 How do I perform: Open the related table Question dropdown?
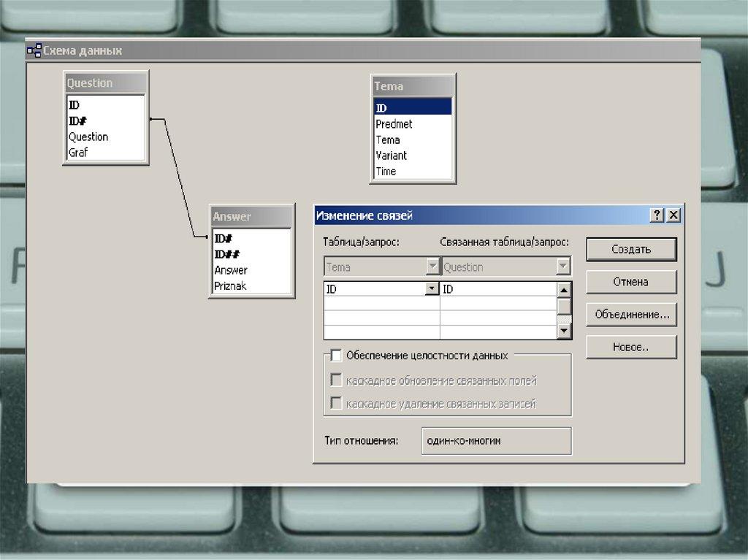(563, 267)
